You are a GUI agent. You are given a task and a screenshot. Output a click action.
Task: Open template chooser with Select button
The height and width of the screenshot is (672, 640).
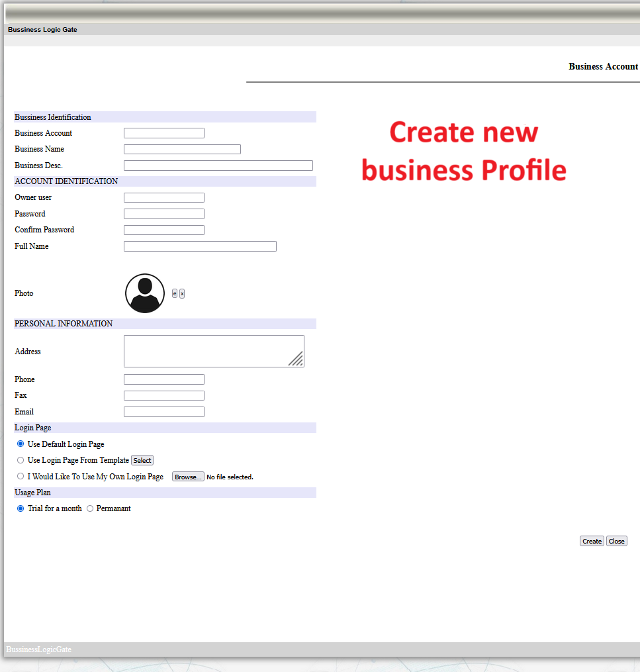tap(142, 461)
